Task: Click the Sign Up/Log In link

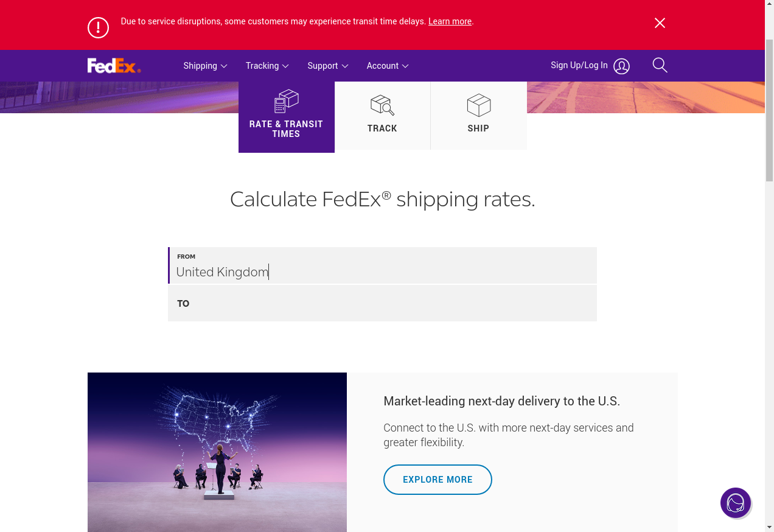Action: click(579, 65)
